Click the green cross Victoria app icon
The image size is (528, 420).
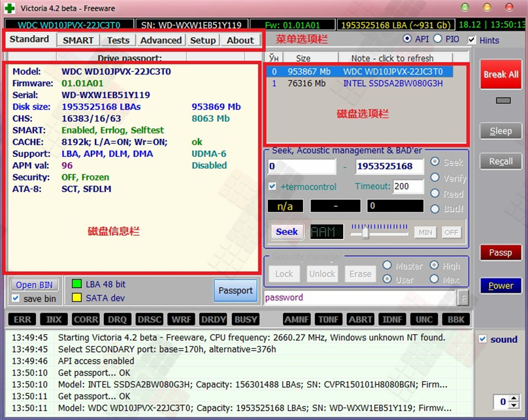(x=9, y=8)
